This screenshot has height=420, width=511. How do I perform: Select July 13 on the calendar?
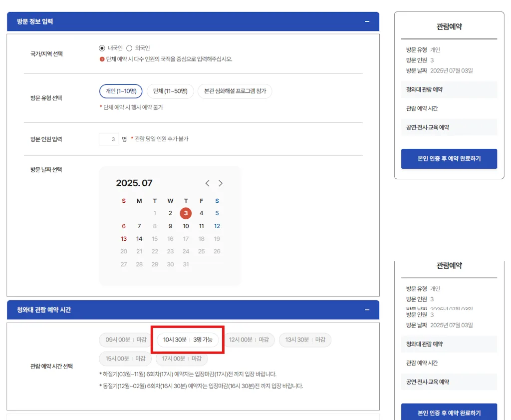[124, 239]
